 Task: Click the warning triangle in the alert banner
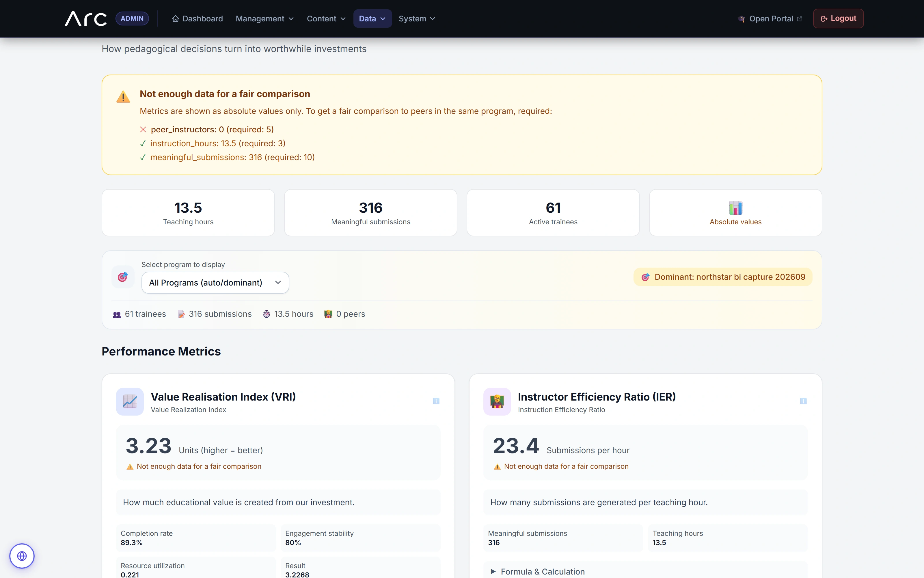123,97
